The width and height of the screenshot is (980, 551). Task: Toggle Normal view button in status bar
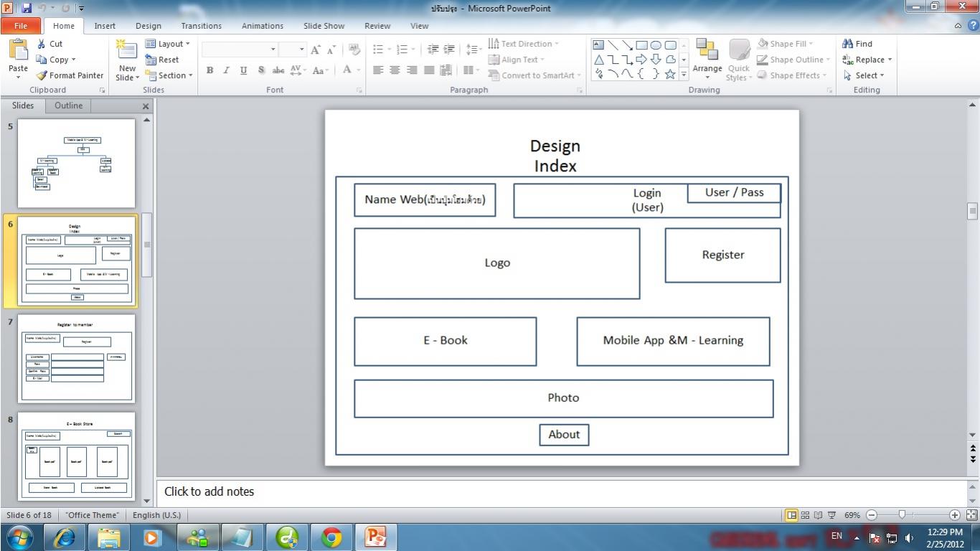(792, 515)
